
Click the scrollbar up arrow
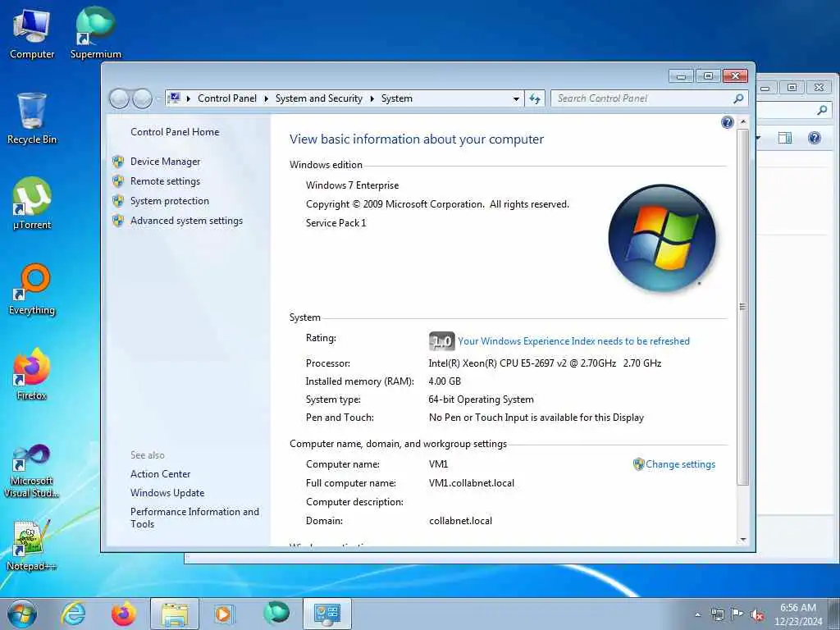[742, 122]
